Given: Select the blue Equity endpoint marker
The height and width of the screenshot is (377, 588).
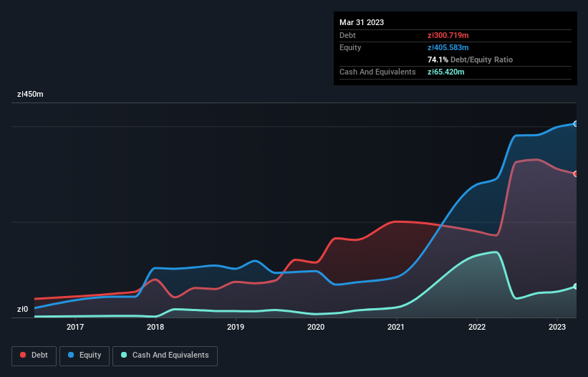Looking at the screenshot, I should click(x=576, y=124).
